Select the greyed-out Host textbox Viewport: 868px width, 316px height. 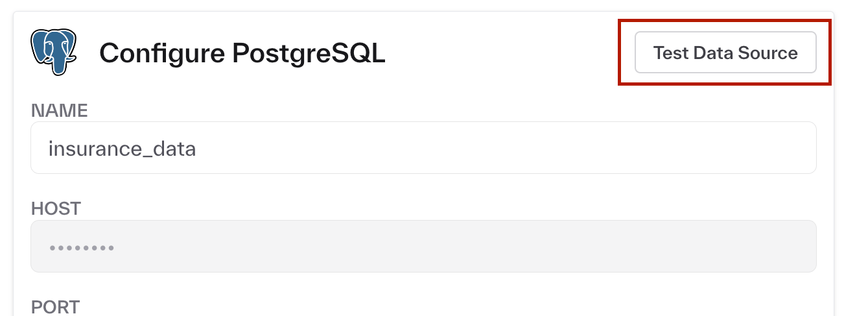[x=423, y=247]
